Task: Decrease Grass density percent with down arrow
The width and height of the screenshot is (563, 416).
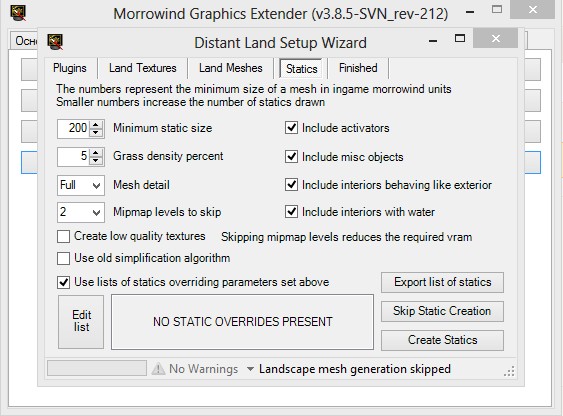Action: pos(96,160)
